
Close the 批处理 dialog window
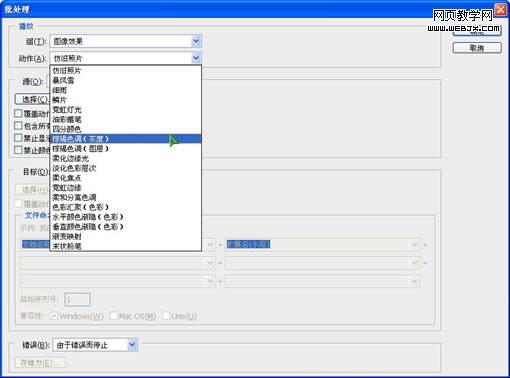click(501, 10)
